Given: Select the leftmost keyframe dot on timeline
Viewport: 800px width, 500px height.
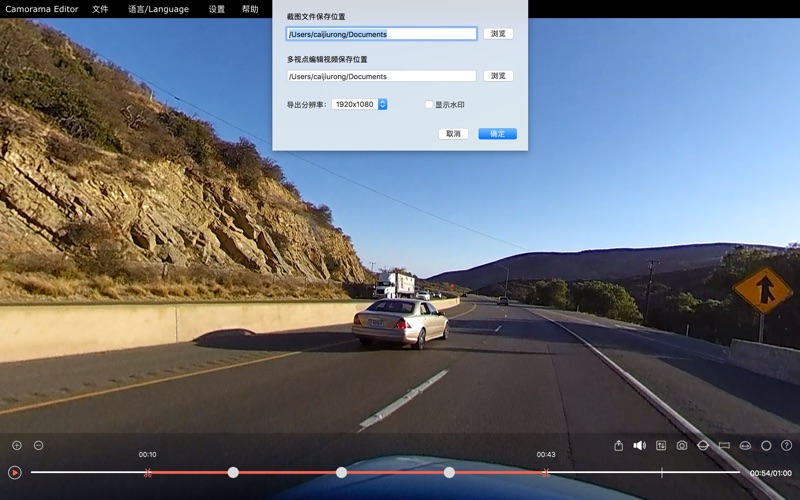Looking at the screenshot, I should tap(233, 472).
